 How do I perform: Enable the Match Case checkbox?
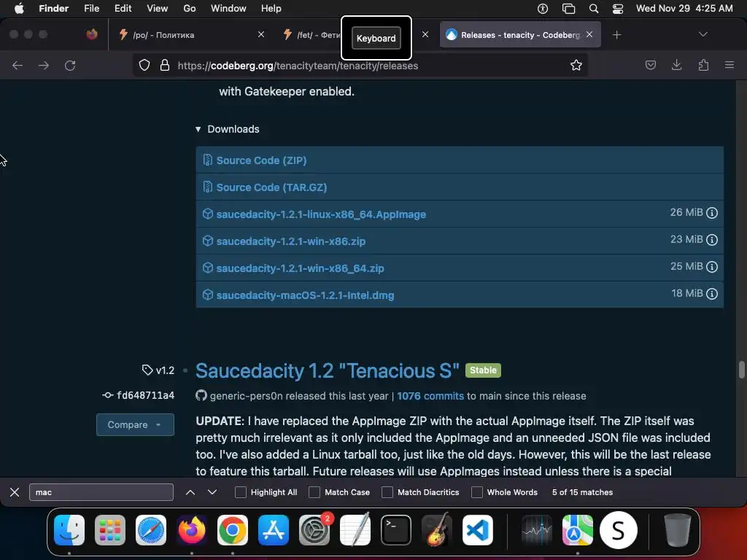tap(314, 492)
